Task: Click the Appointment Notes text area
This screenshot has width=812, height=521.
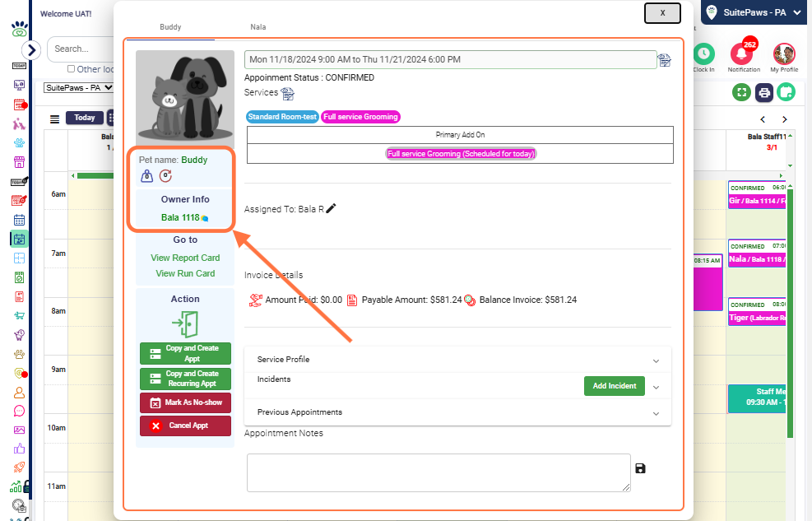Action: [438, 472]
